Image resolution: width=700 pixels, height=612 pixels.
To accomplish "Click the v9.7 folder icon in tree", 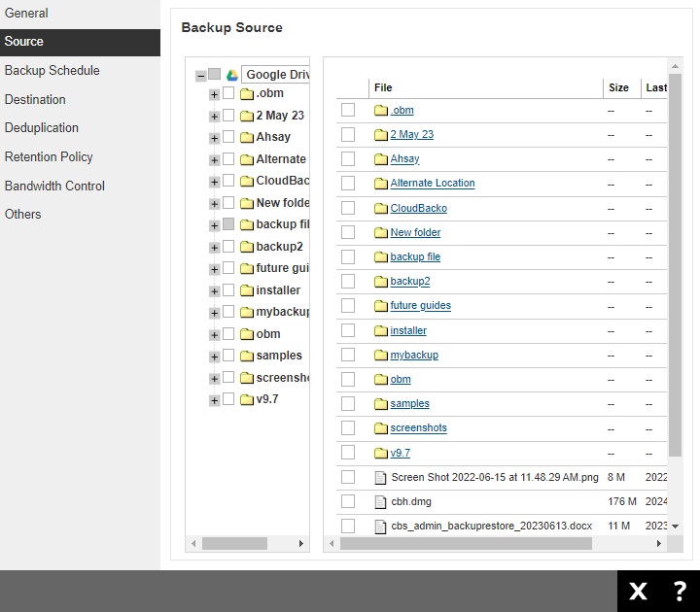I will pyautogui.click(x=246, y=399).
